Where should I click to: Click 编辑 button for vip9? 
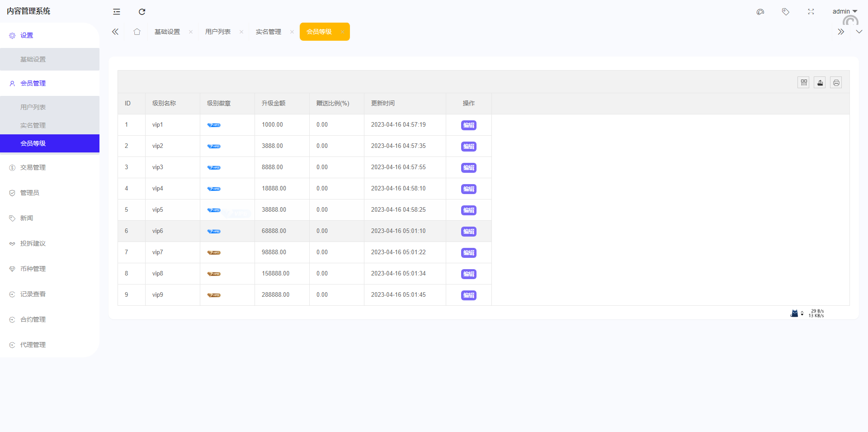coord(468,295)
